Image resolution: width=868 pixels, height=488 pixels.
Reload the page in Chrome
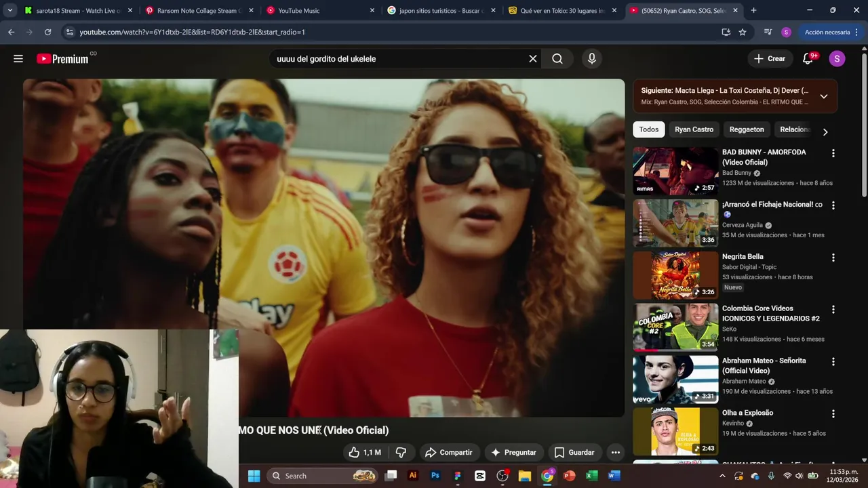click(x=47, y=32)
